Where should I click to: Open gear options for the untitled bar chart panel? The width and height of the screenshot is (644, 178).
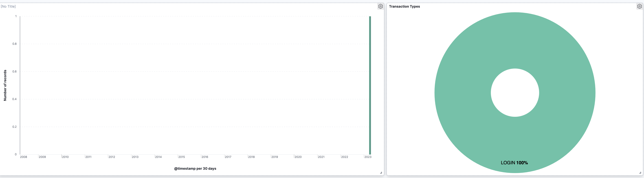(380, 6)
